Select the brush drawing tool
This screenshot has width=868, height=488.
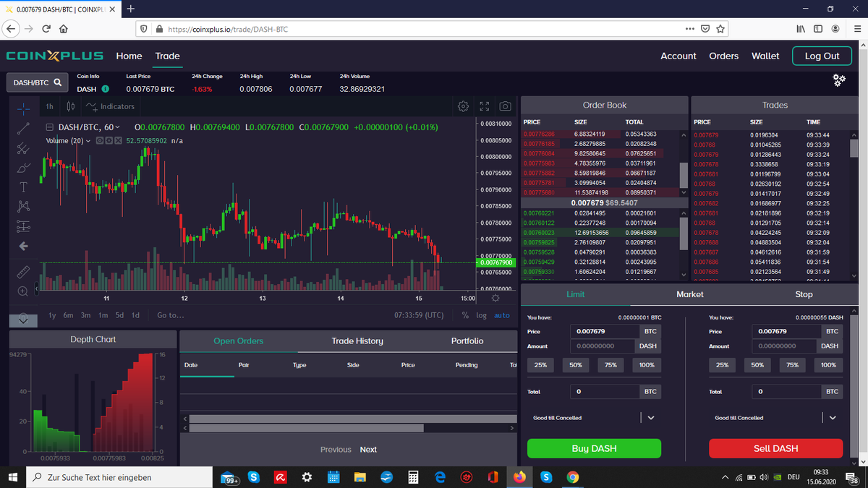[23, 168]
